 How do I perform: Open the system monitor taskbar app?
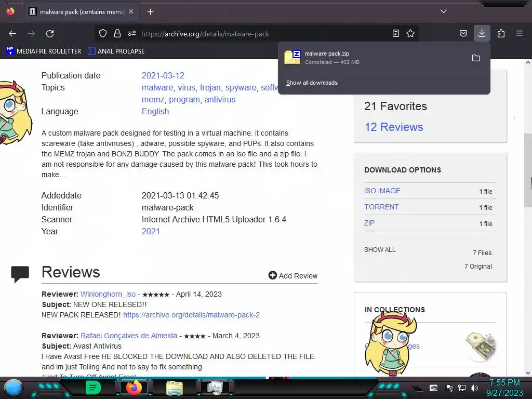215,388
